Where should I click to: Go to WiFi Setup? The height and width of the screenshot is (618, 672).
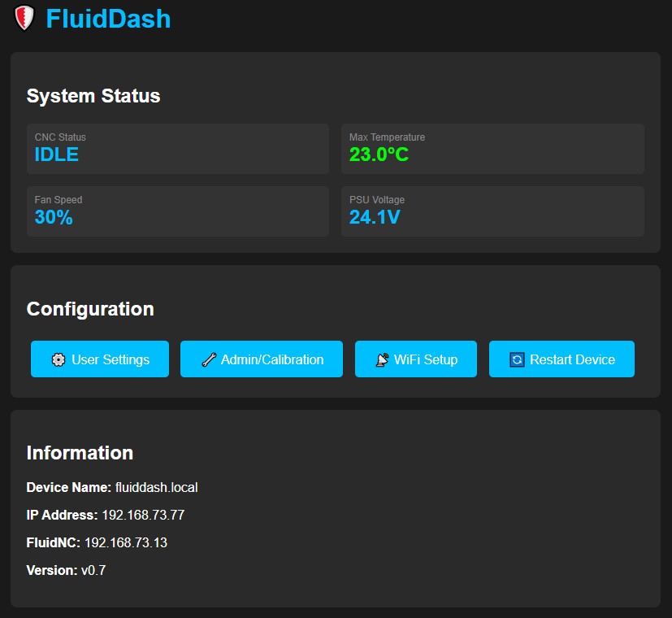[x=416, y=359]
